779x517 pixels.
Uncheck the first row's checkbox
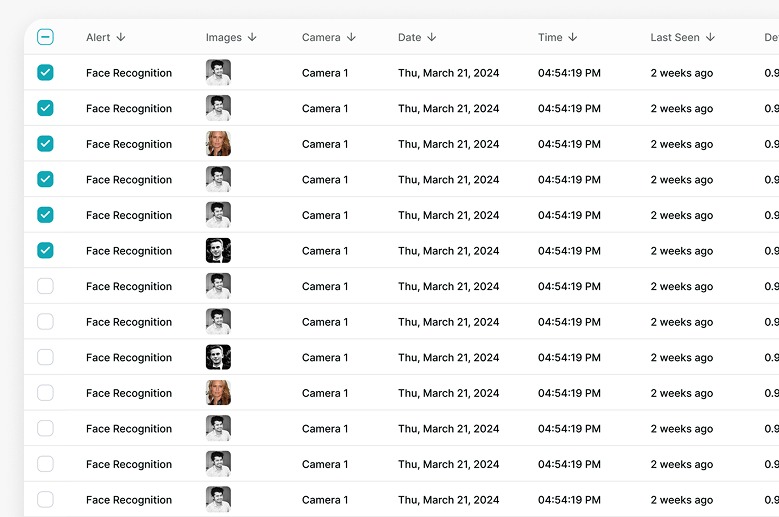coord(45,73)
